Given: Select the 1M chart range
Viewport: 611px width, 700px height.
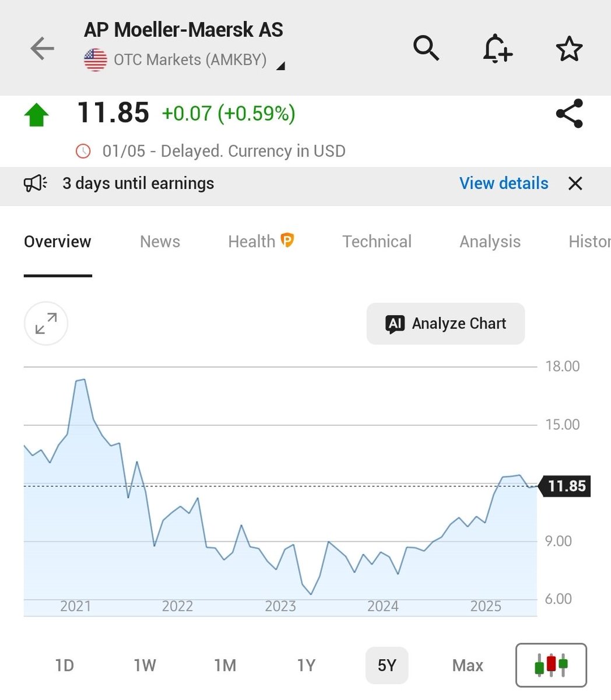Looking at the screenshot, I should pyautogui.click(x=225, y=665).
